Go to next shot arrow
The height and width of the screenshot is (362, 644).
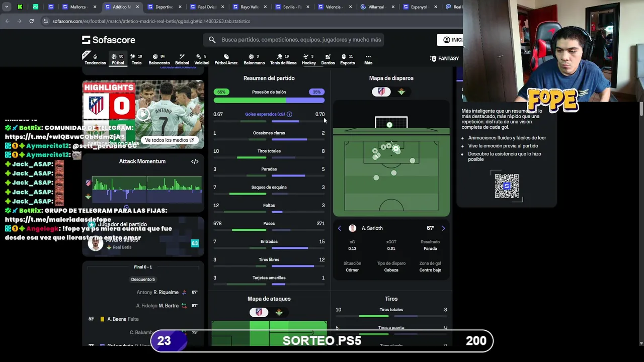coord(443,228)
